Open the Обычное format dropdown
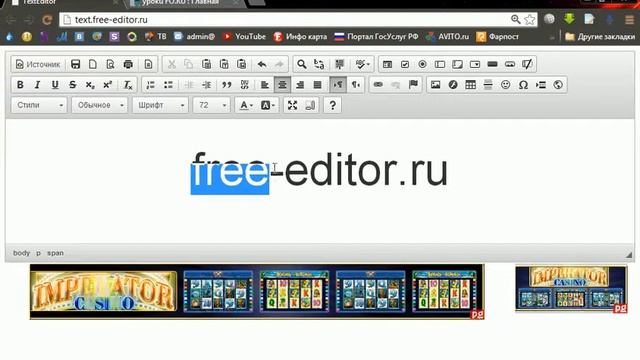 click(x=100, y=105)
